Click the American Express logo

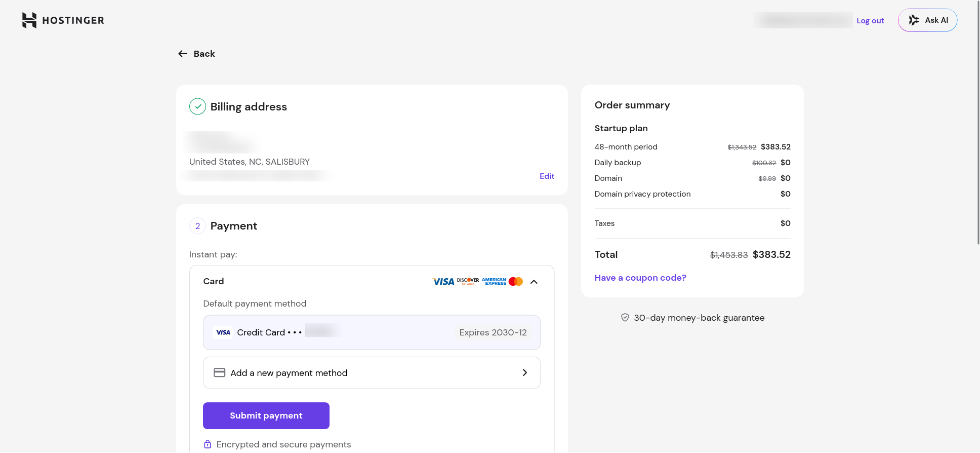coord(494,281)
